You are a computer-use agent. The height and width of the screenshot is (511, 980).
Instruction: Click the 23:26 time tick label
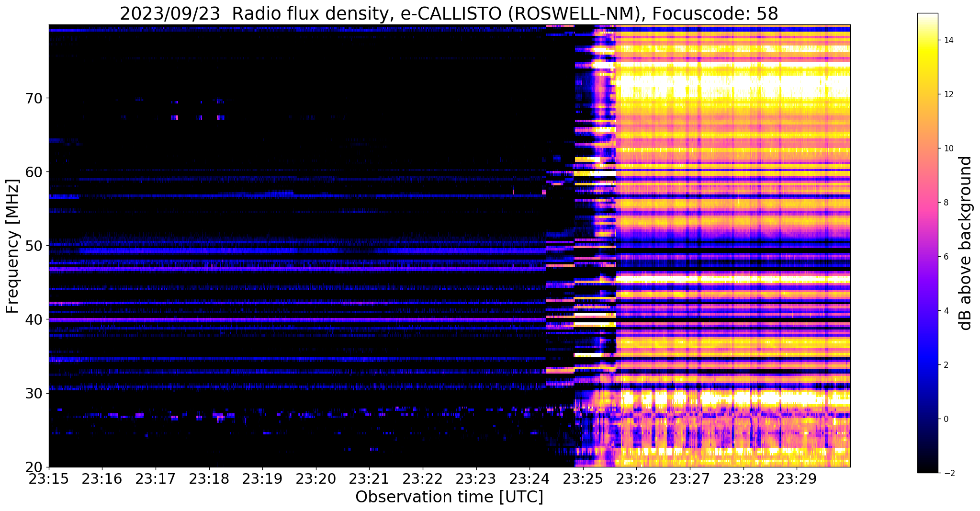click(x=636, y=478)
